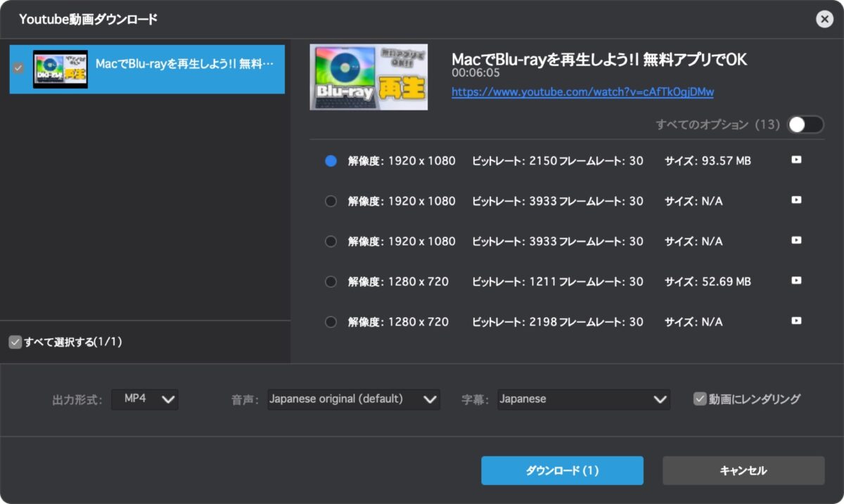The width and height of the screenshot is (844, 504).
Task: Select the 1280x720 resolution with bitrate 1211
Action: (x=331, y=281)
